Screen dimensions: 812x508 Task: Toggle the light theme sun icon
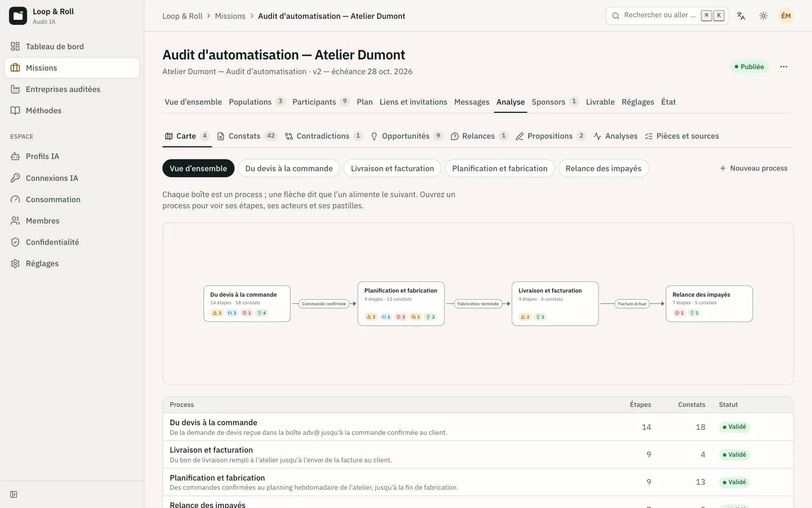[x=763, y=16]
